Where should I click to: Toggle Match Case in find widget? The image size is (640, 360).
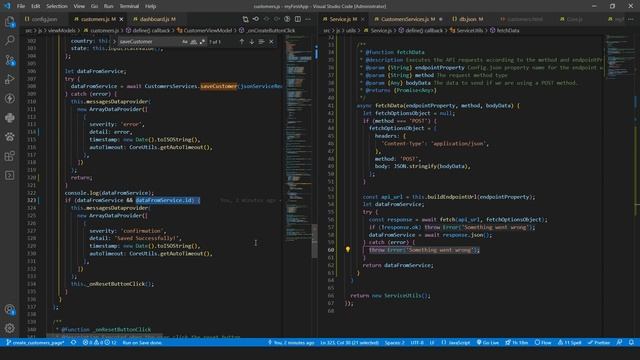coord(185,42)
